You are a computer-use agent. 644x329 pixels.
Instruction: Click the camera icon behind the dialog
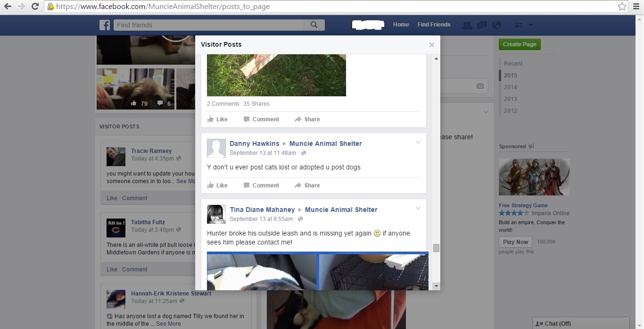point(480,86)
